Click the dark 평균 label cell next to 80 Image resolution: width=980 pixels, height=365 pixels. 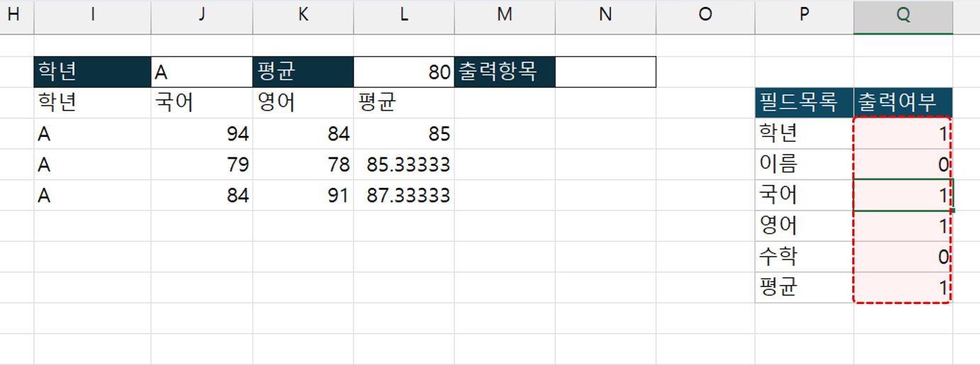point(303,72)
